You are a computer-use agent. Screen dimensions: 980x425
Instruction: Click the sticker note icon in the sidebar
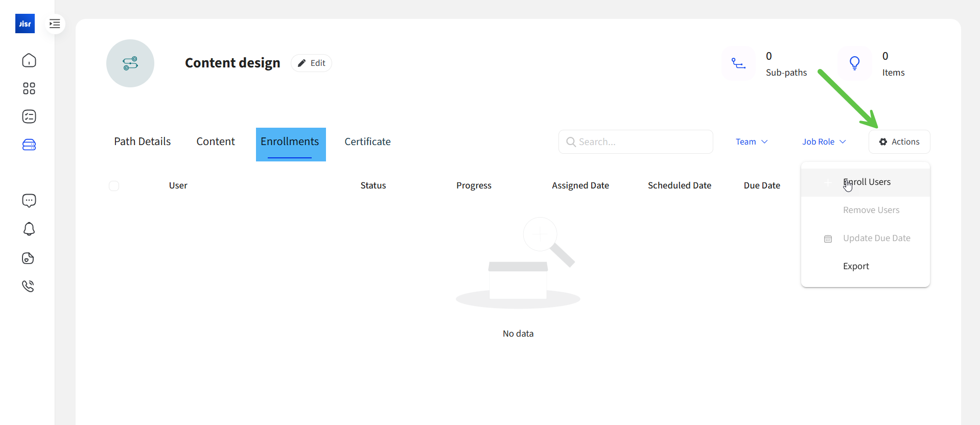28,258
